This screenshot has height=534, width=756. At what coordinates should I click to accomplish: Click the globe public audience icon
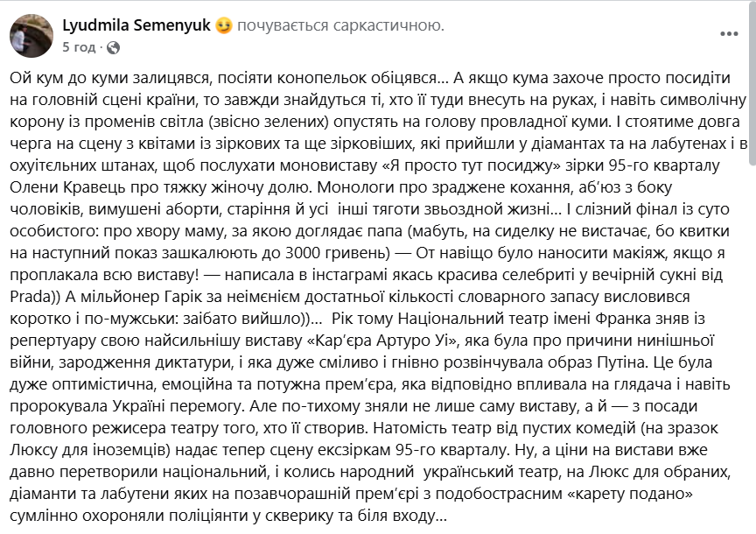point(113,46)
